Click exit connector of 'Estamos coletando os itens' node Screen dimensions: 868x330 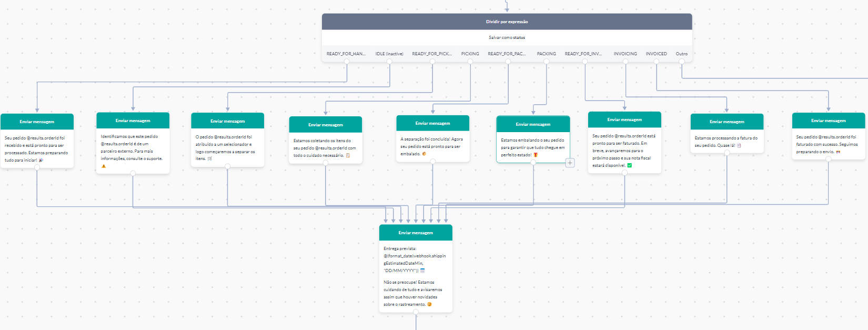(326, 163)
